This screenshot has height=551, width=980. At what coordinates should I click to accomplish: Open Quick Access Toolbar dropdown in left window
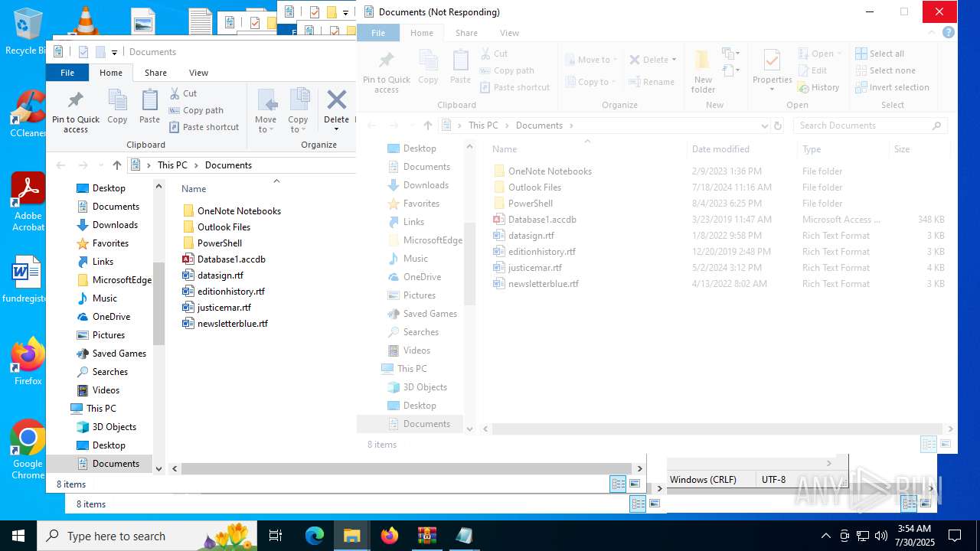(x=114, y=52)
